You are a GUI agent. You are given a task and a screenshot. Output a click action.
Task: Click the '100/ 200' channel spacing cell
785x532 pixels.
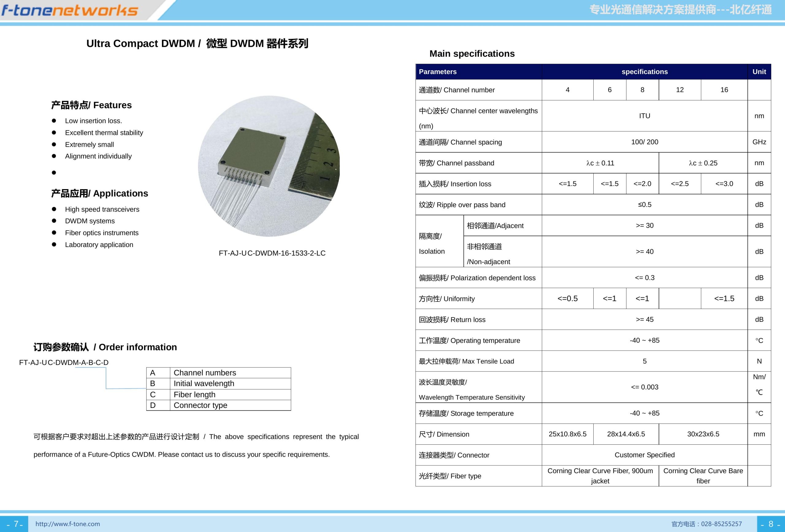pyautogui.click(x=645, y=142)
